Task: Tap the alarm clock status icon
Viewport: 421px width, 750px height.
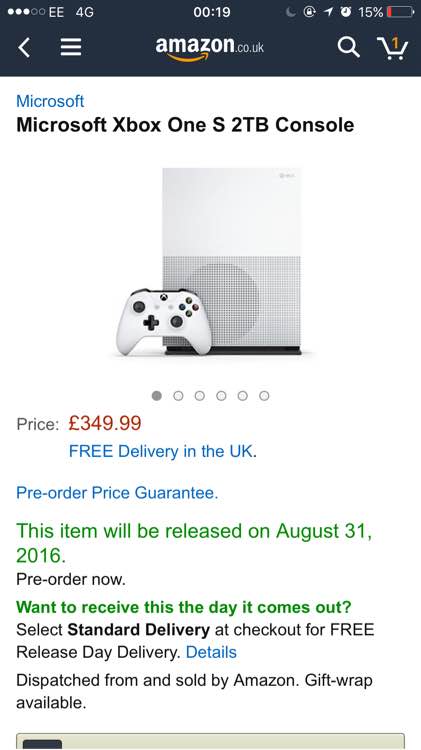Action: click(x=345, y=12)
